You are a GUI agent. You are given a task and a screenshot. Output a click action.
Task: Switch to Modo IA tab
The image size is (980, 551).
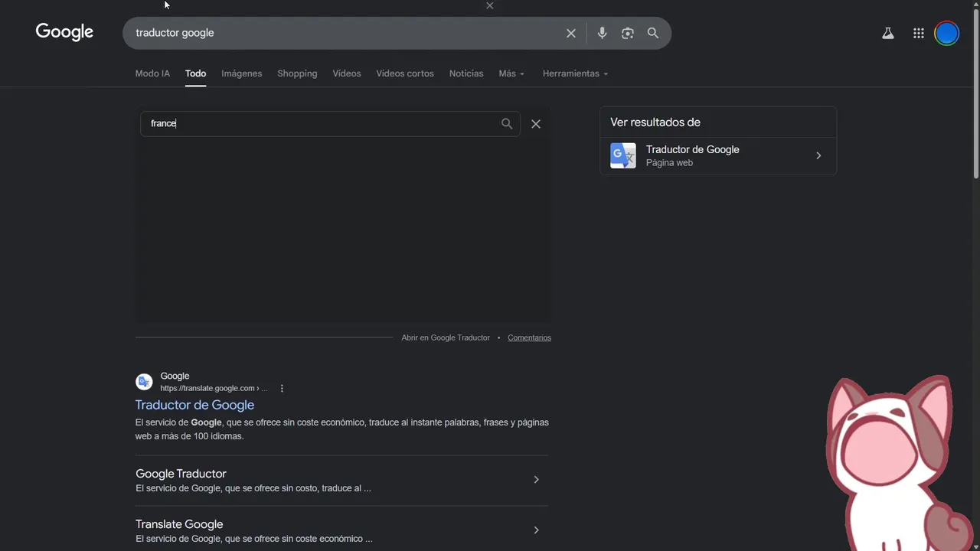point(152,73)
